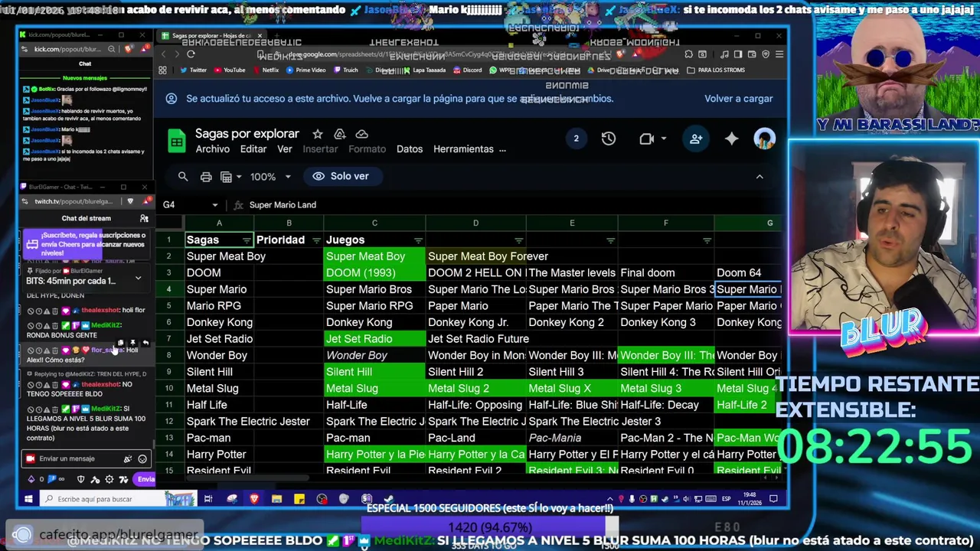980x551 pixels.
Task: Open the Ver menu
Action: (285, 149)
